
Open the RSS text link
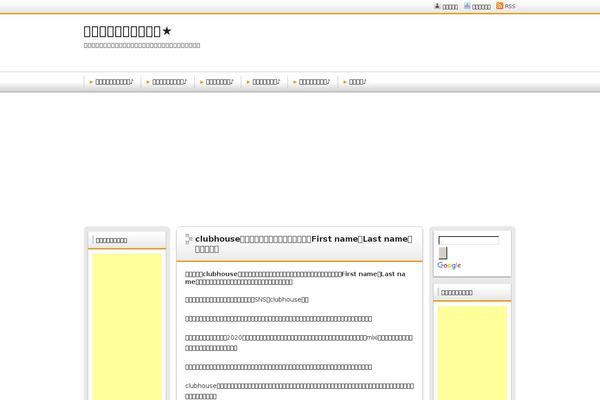(510, 7)
